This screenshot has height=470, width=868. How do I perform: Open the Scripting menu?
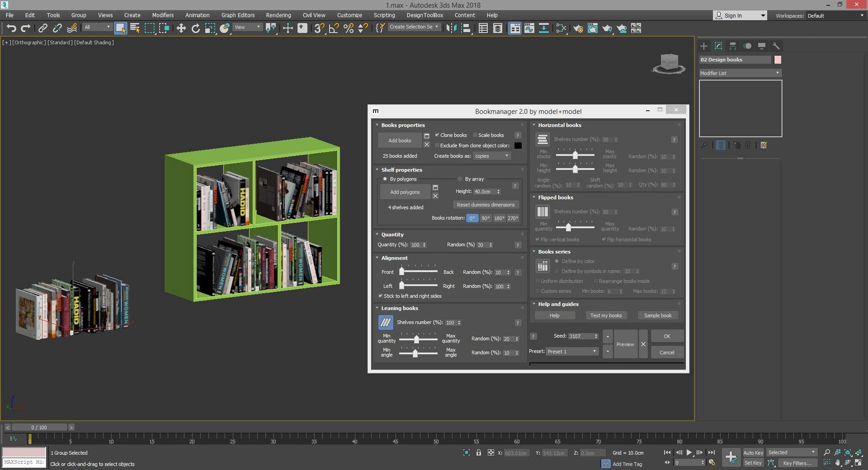384,15
